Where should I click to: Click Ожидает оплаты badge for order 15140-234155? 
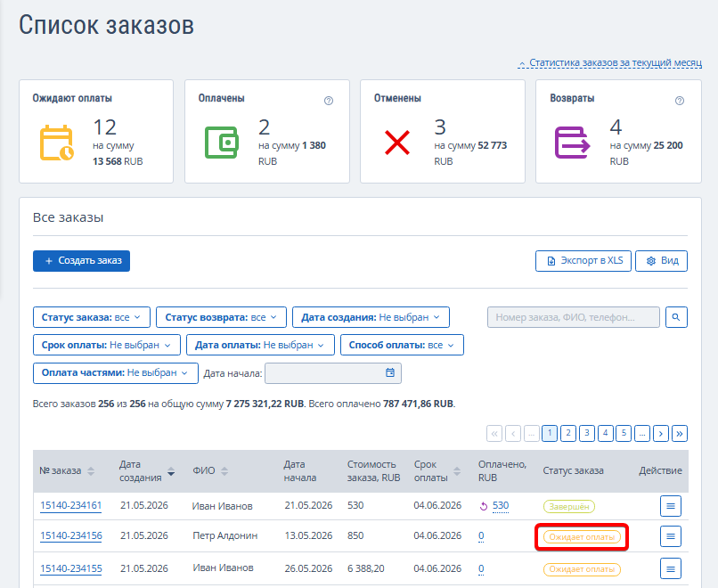(x=582, y=569)
